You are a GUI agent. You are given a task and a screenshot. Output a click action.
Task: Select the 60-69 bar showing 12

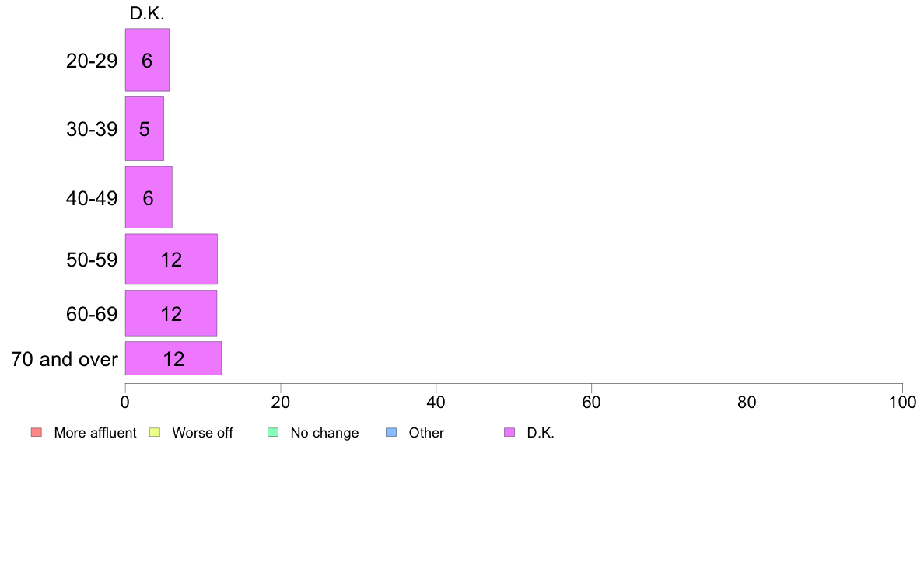(x=171, y=313)
